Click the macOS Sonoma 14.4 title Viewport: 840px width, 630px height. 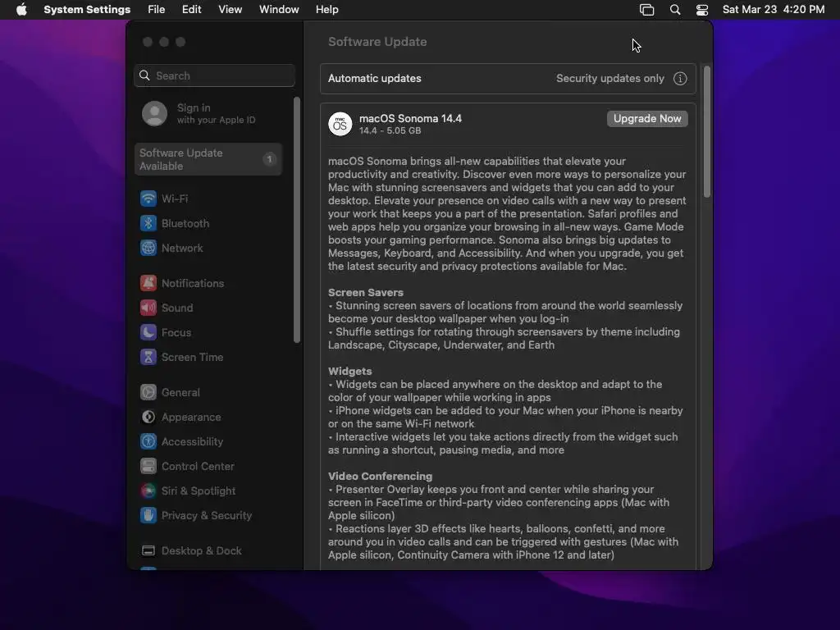coord(410,118)
